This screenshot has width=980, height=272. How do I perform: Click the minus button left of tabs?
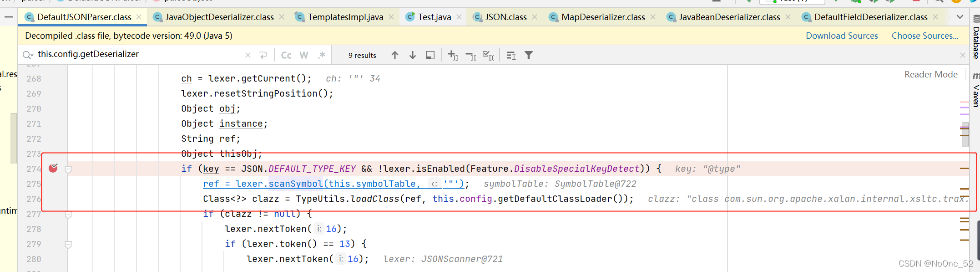tap(8, 17)
